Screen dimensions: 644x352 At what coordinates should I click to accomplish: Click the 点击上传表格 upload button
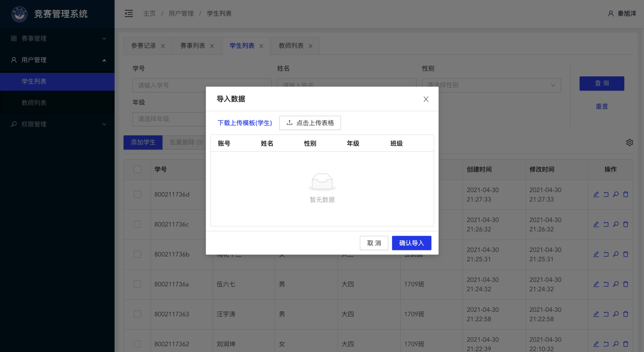pyautogui.click(x=310, y=123)
